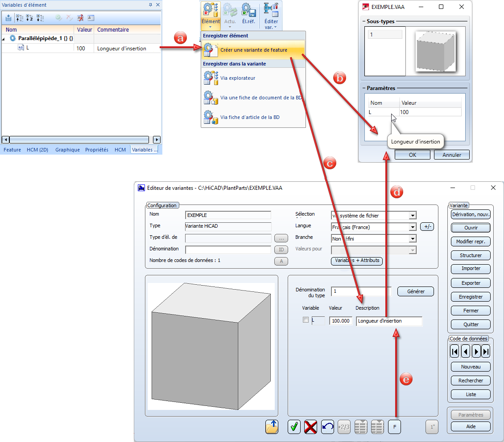Select Via une fiche de document de la BD
Viewport: 504px width, 442px height.
pos(253,98)
